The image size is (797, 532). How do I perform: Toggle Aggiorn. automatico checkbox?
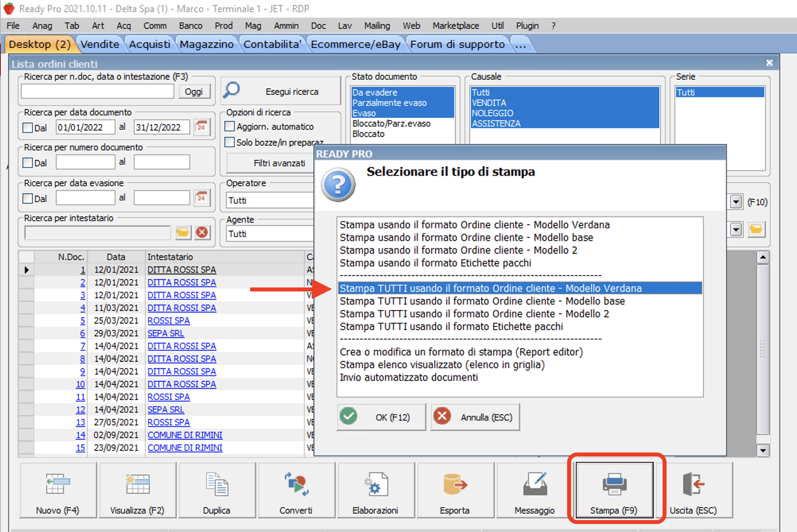click(229, 126)
